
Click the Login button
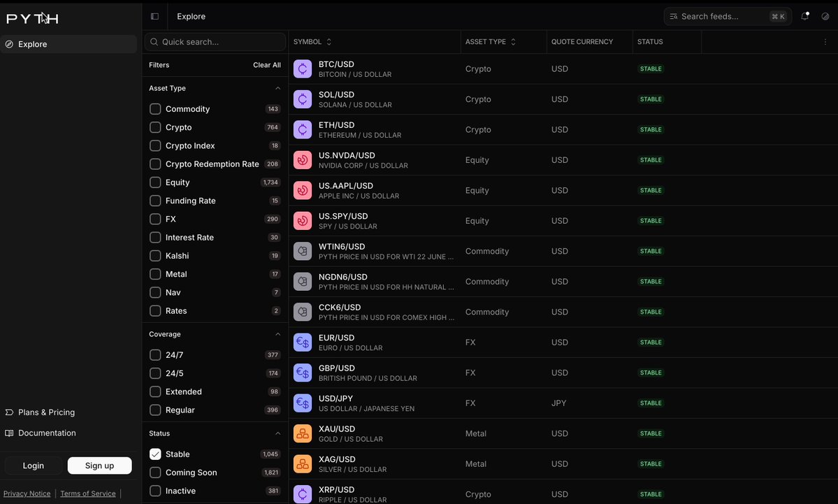[x=33, y=466]
